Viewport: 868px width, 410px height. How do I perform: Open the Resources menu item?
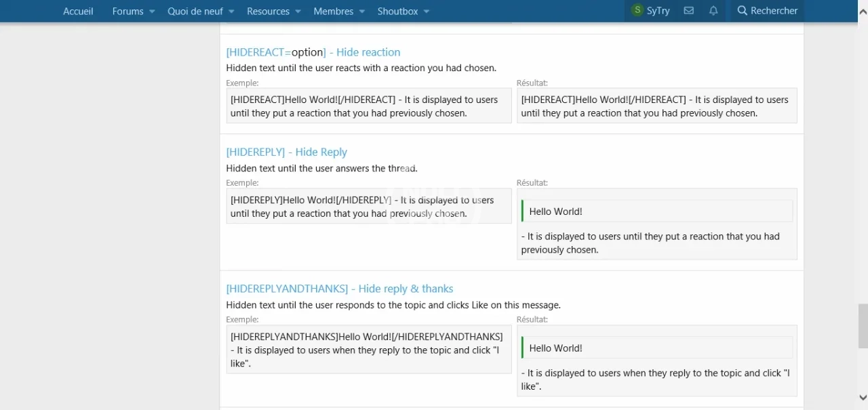point(268,11)
